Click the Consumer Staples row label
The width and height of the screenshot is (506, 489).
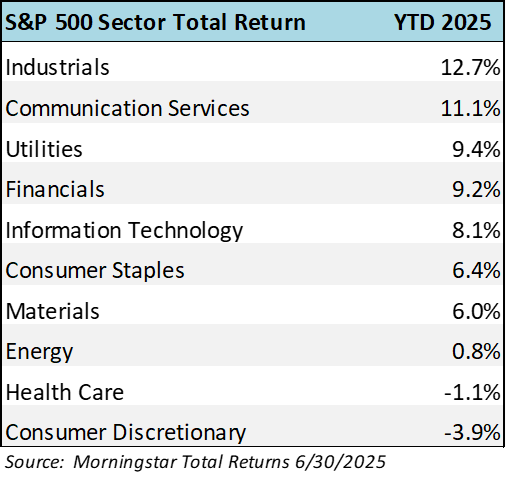click(x=95, y=271)
